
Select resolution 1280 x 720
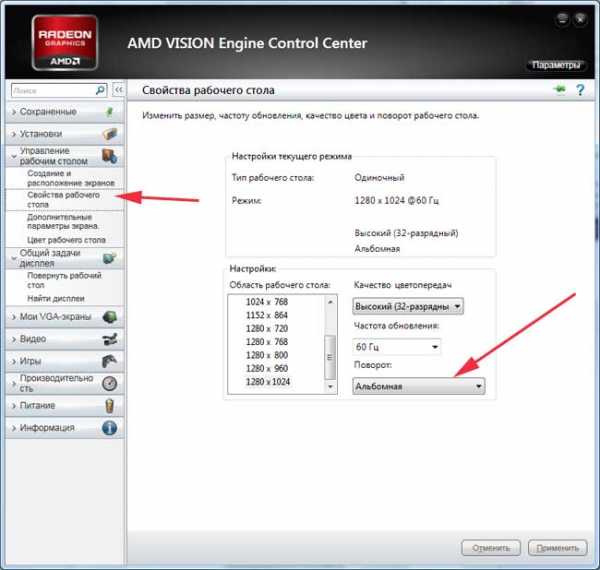(267, 329)
